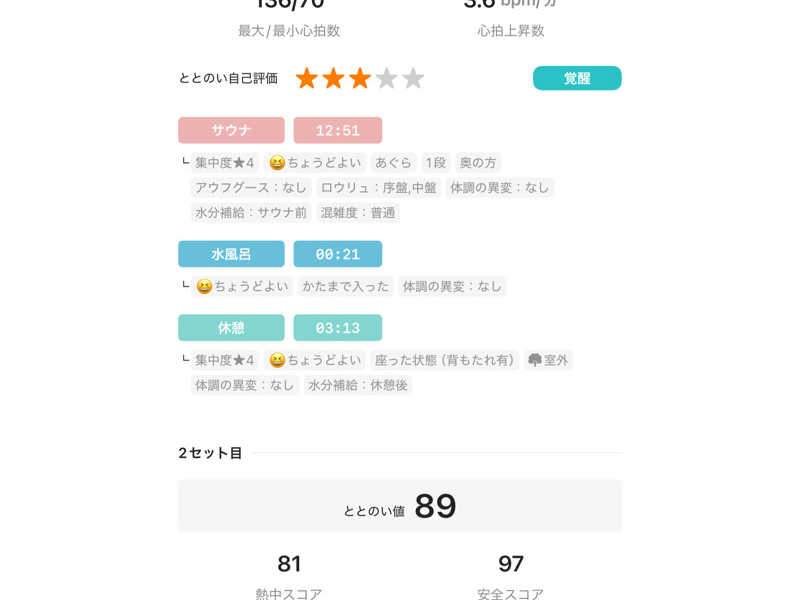Select the あぐら posture tag
This screenshot has width=800, height=600.
click(x=394, y=162)
